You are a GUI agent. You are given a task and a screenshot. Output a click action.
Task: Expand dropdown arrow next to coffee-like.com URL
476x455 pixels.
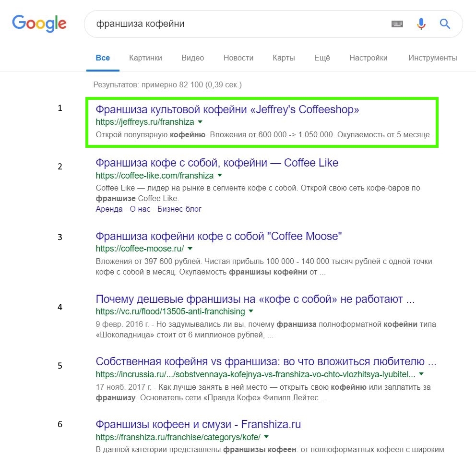tap(220, 175)
